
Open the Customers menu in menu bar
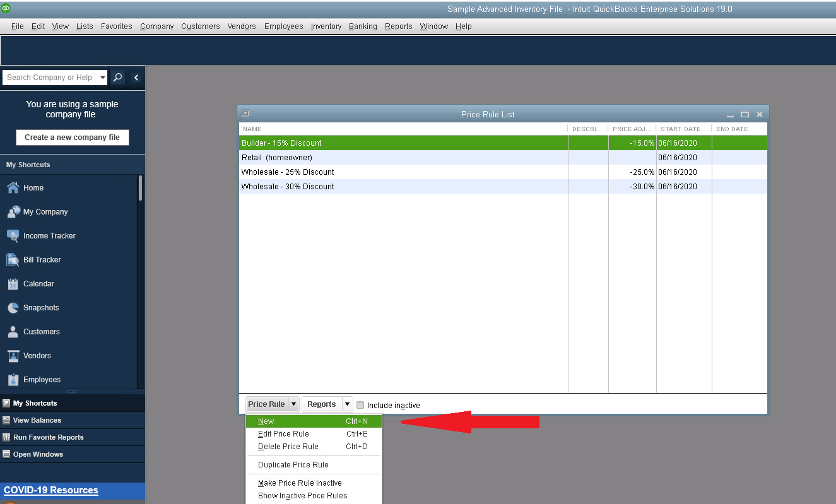(201, 26)
